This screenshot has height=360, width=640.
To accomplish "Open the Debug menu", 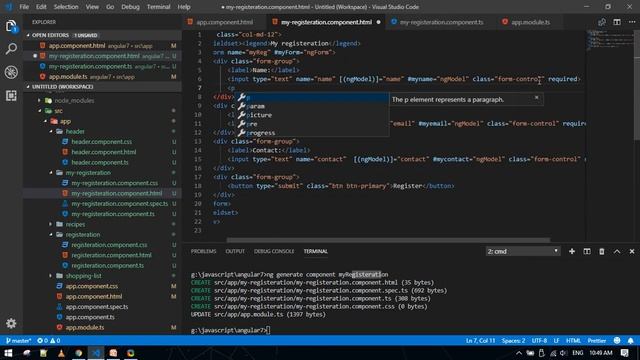I will pos(130,7).
